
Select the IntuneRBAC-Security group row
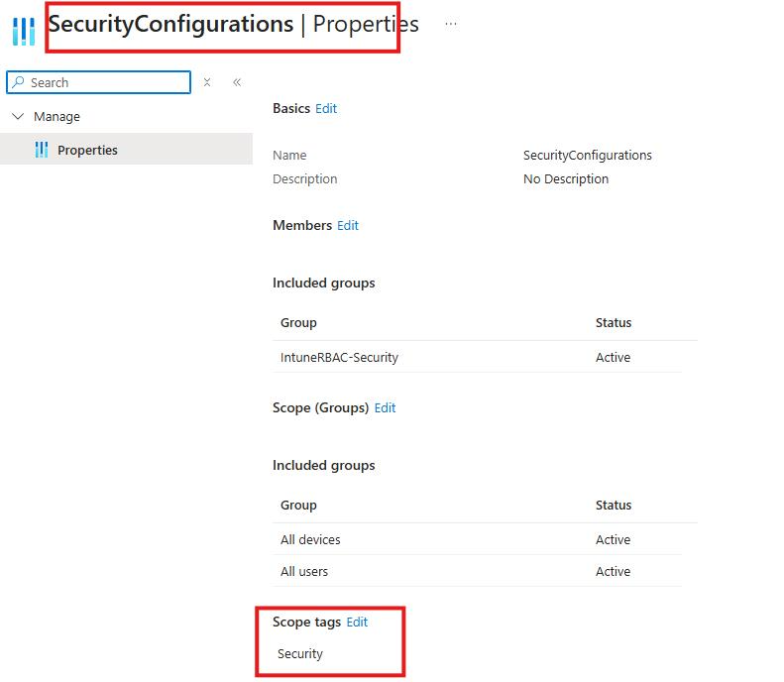[x=339, y=357]
